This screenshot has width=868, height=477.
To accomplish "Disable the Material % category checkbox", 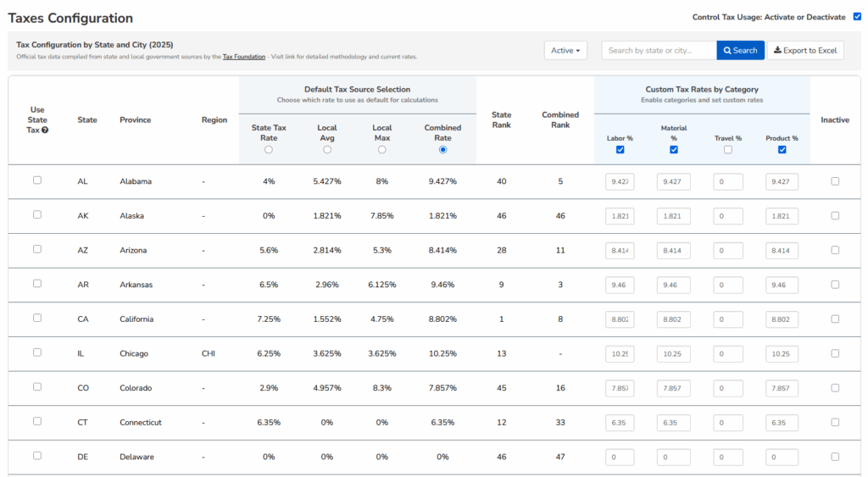I will point(674,149).
